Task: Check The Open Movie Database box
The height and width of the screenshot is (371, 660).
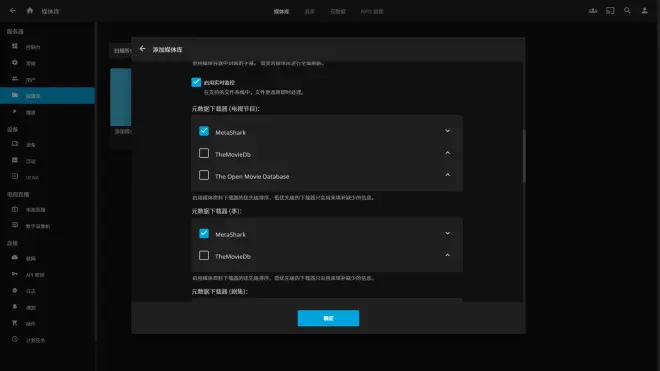Action: coord(204,175)
